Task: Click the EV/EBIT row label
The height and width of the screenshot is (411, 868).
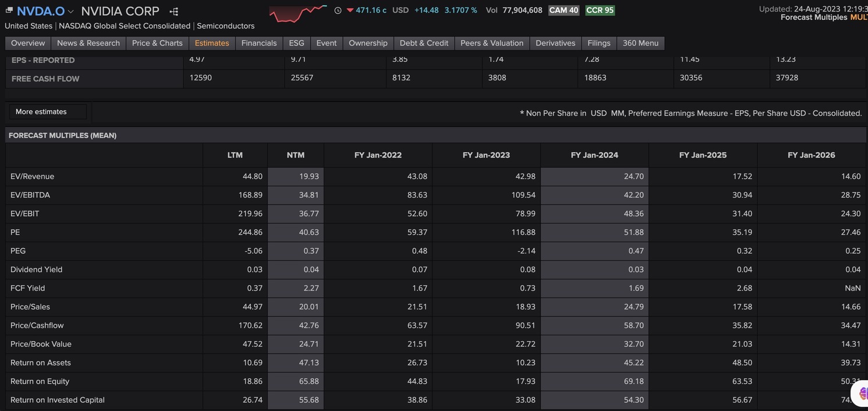Action: point(25,214)
